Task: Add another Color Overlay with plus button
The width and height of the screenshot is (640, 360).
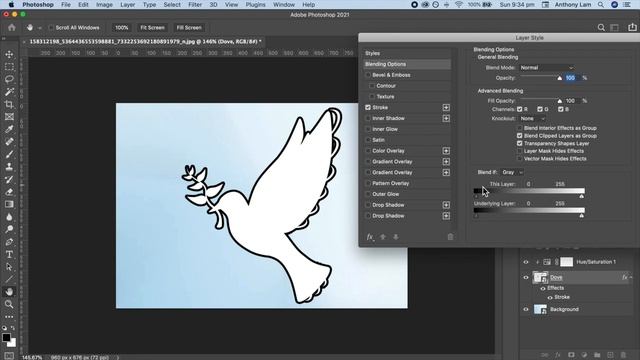Action: tap(446, 151)
